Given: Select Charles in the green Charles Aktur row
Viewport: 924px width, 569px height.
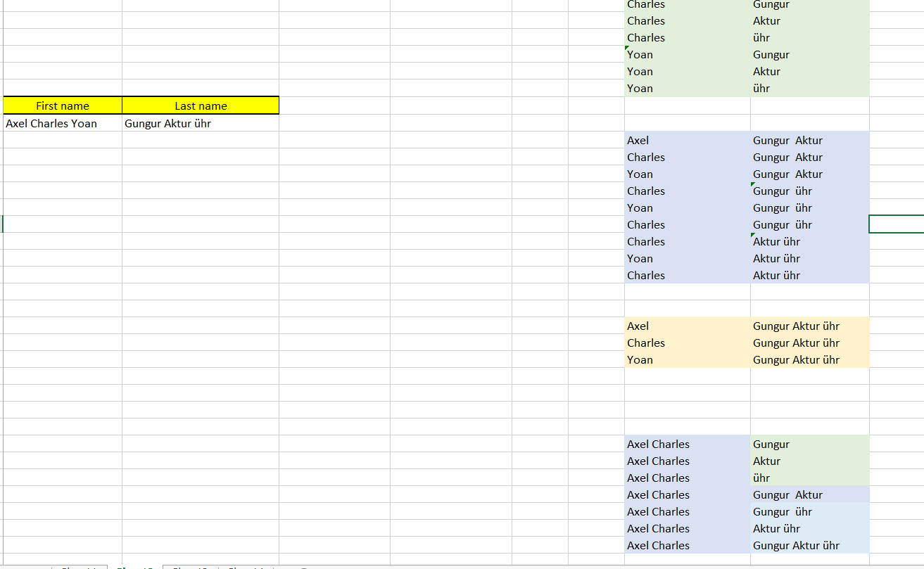Looking at the screenshot, I should pos(688,20).
